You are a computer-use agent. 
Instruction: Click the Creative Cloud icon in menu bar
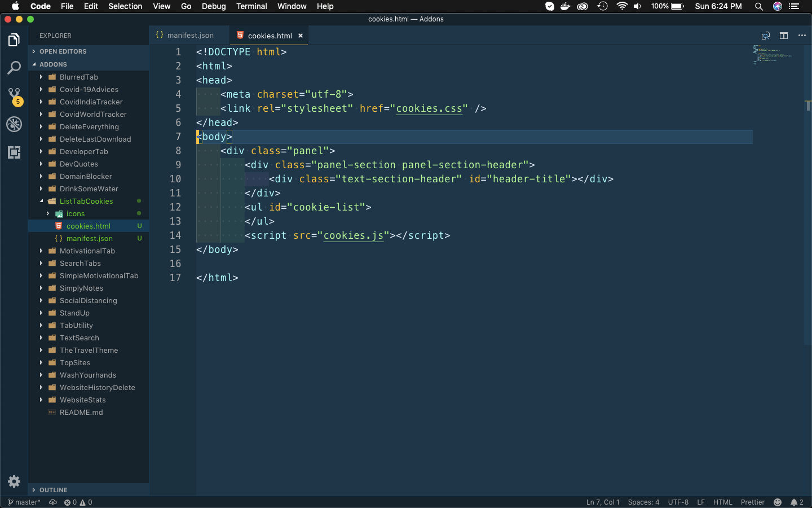pos(583,6)
